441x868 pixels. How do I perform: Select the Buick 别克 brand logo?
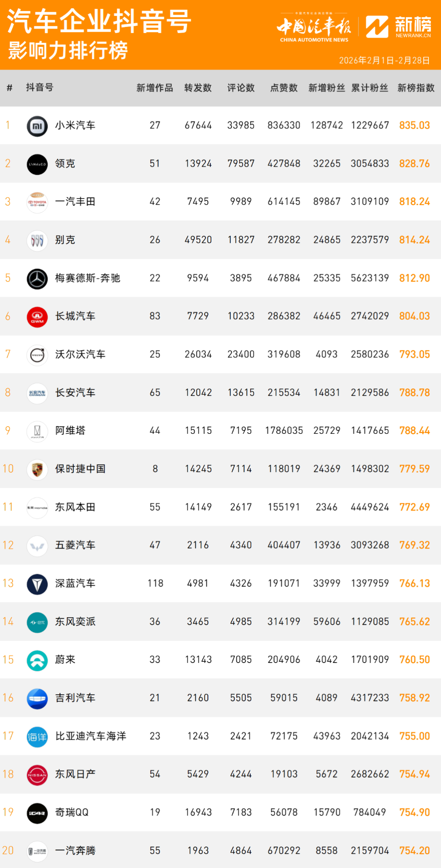[37, 241]
